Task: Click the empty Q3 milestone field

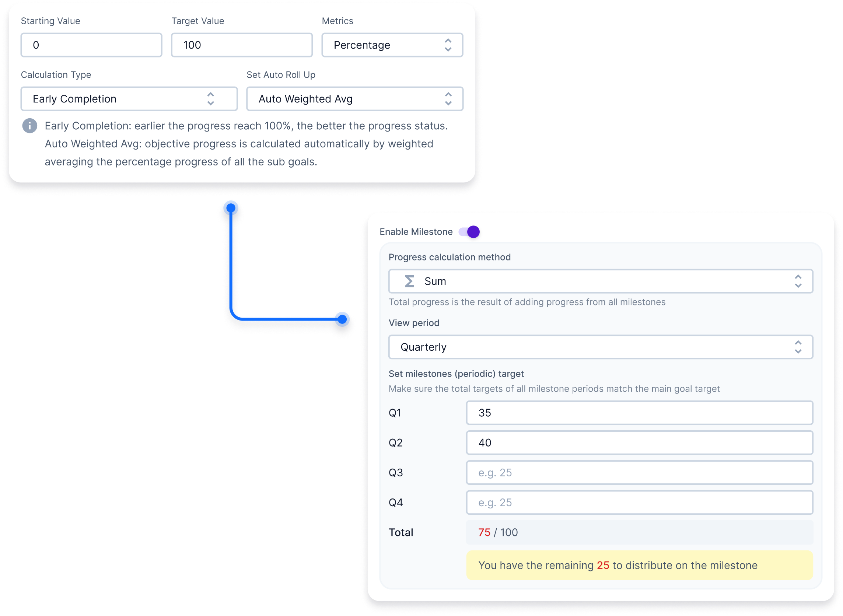Action: pyautogui.click(x=639, y=472)
